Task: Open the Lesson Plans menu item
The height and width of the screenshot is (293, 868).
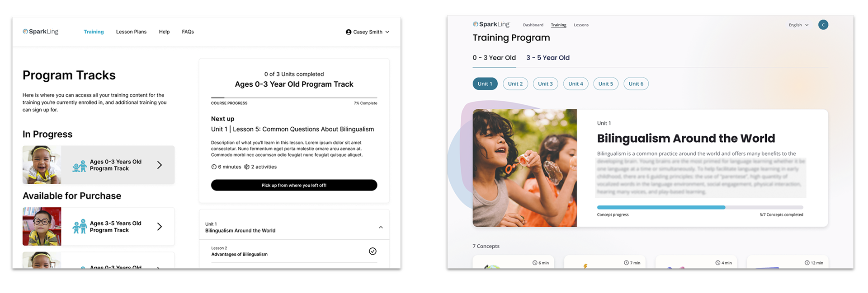Action: tap(131, 32)
